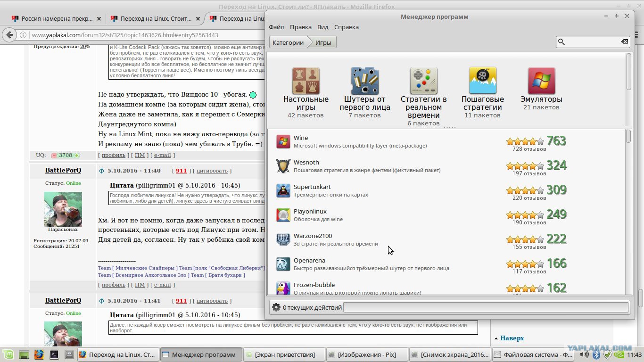Image resolution: width=644 pixels, height=362 pixels.
Task: Click the Warzone2100 game icon
Action: (x=283, y=240)
